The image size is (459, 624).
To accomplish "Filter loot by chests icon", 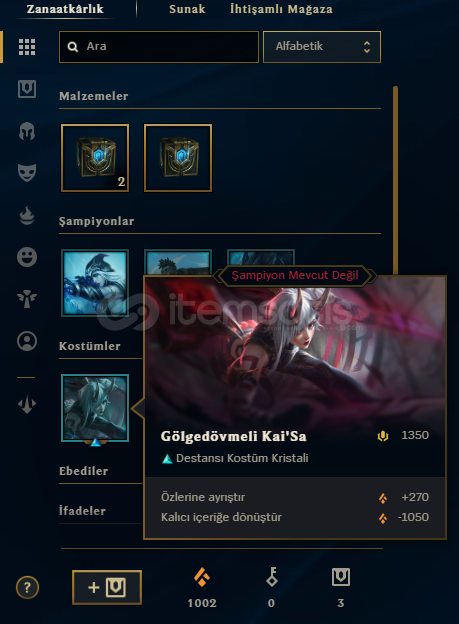I will 27,89.
